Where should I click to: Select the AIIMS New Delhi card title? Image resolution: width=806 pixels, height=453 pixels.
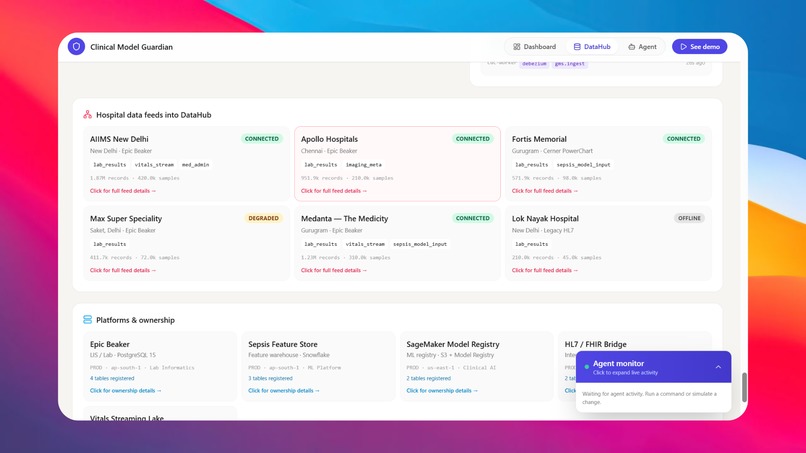coord(119,139)
